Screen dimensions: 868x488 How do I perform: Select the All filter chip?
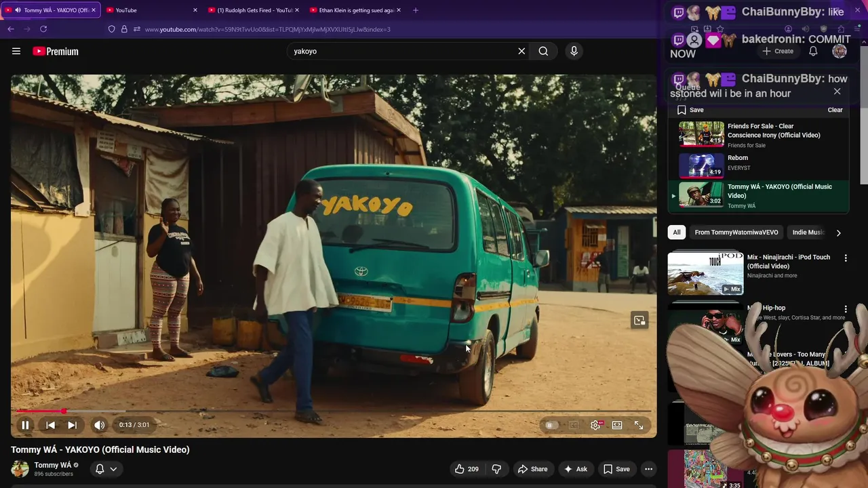click(676, 232)
